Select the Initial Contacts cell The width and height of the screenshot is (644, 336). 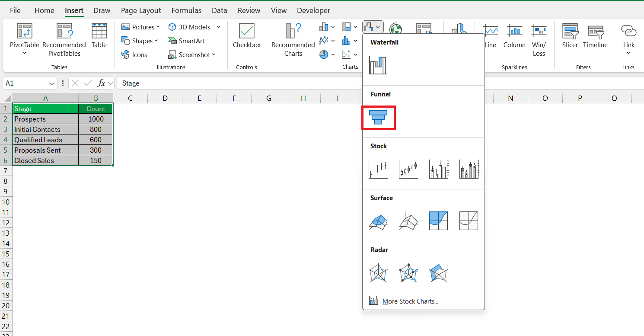tap(46, 129)
